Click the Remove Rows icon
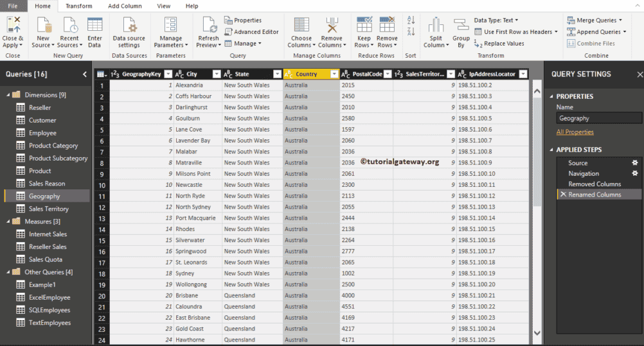This screenshot has width=644, height=346. tap(387, 24)
